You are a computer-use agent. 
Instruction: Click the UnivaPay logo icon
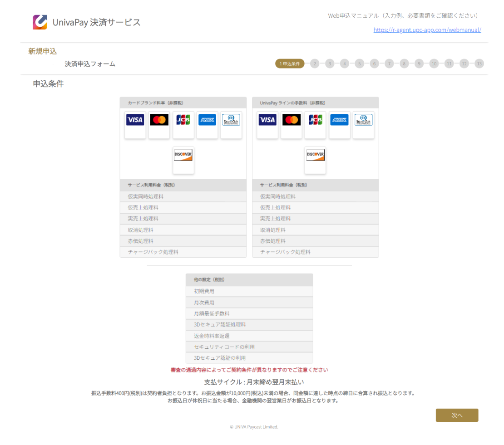[x=40, y=22]
